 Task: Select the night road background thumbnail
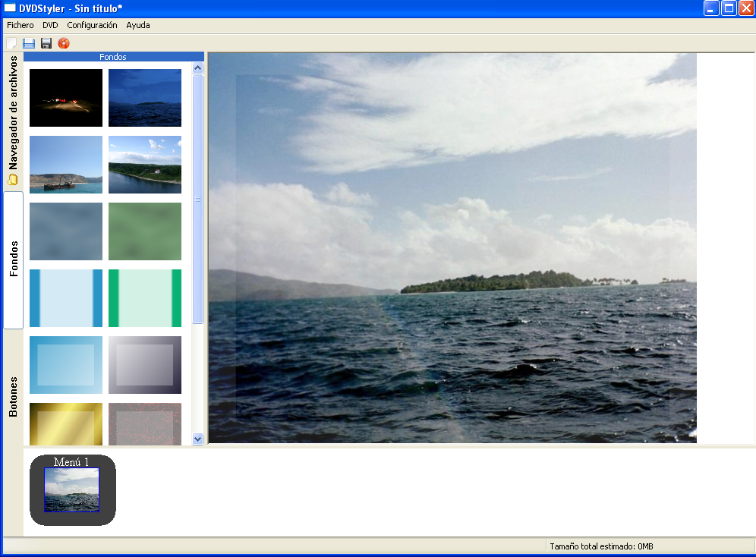point(66,98)
